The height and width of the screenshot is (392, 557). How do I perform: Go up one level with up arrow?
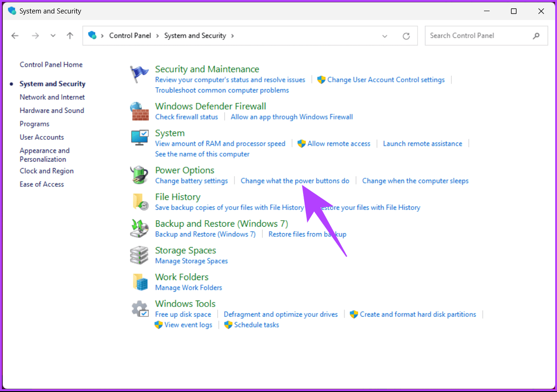70,35
